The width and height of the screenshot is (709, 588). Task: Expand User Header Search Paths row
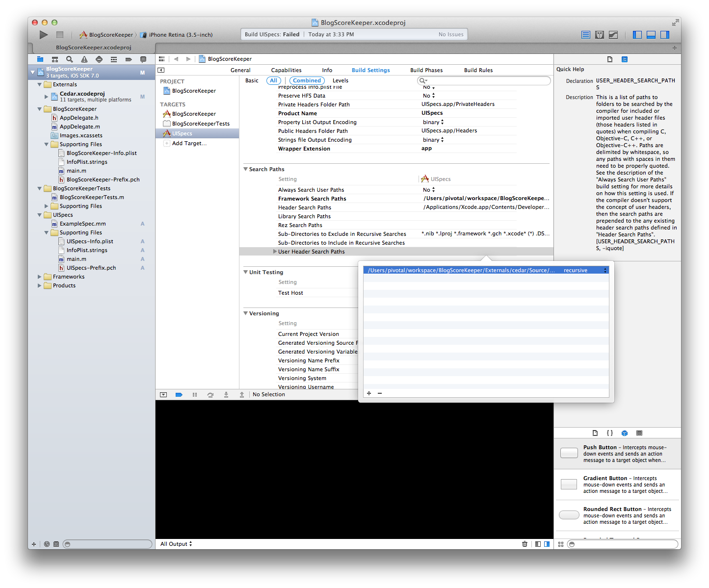tap(275, 252)
